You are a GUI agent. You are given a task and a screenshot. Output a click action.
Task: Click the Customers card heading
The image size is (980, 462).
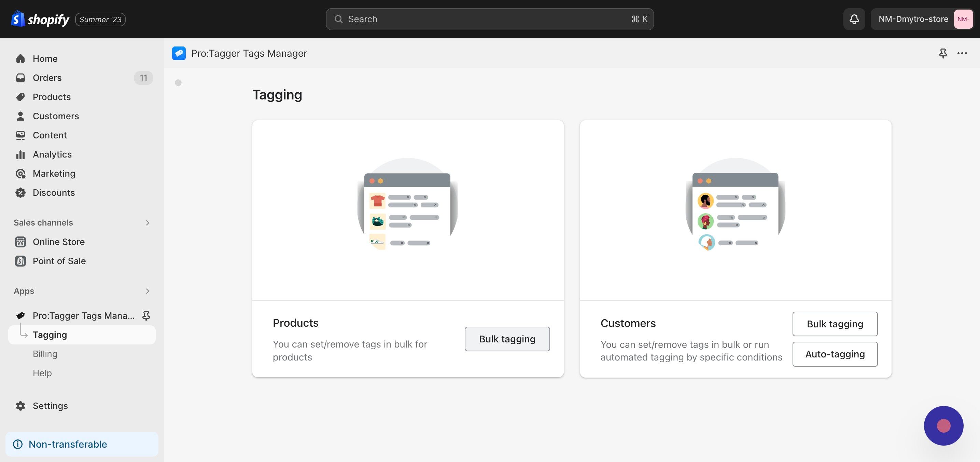point(628,323)
